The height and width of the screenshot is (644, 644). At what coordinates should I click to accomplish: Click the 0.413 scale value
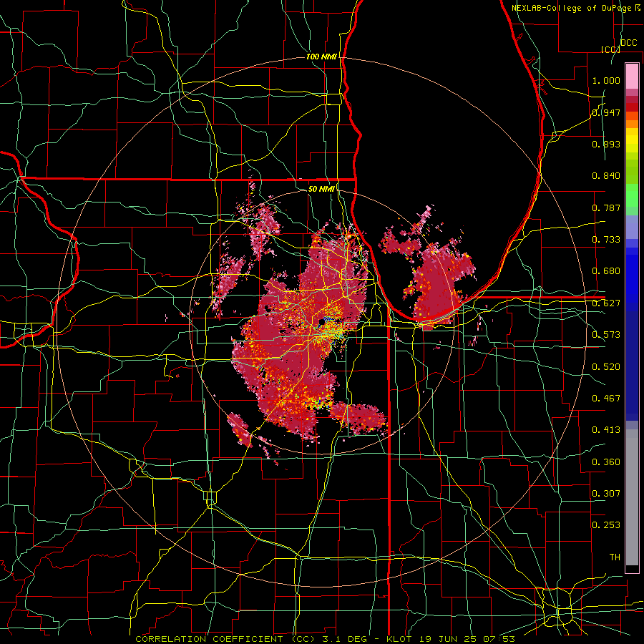[x=606, y=430]
